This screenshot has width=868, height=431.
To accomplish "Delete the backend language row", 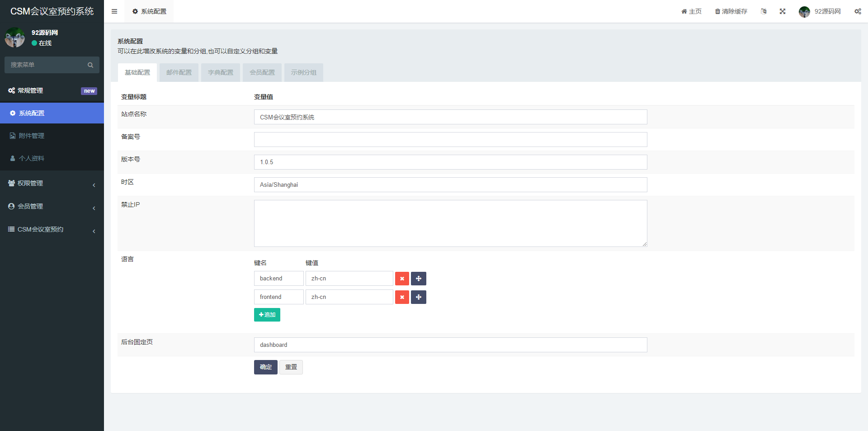I will coord(402,279).
